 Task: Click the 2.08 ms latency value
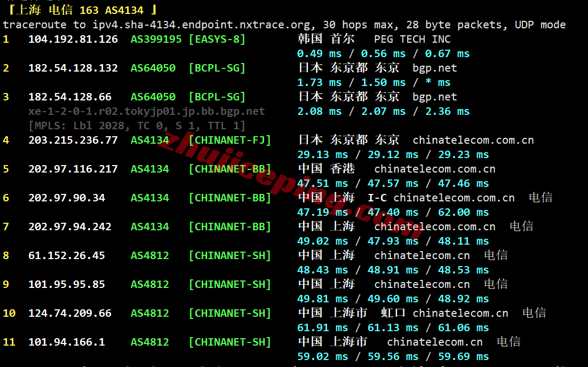319,112
